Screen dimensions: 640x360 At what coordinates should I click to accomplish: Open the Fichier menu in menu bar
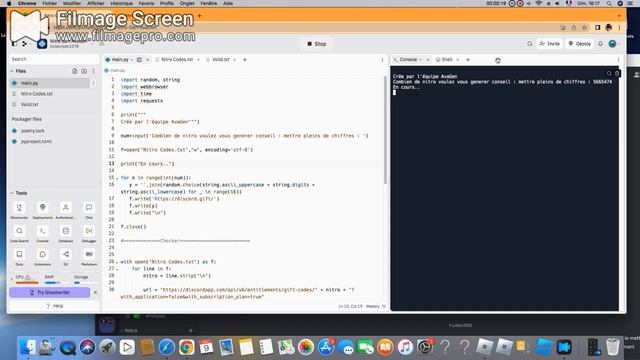click(x=50, y=3)
